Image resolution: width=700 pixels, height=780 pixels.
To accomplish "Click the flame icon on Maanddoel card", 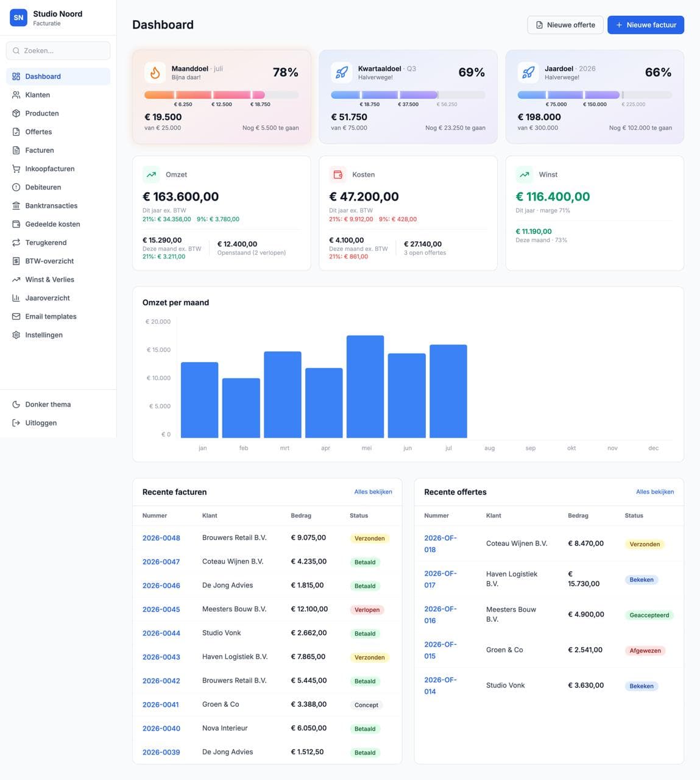I will coord(155,73).
